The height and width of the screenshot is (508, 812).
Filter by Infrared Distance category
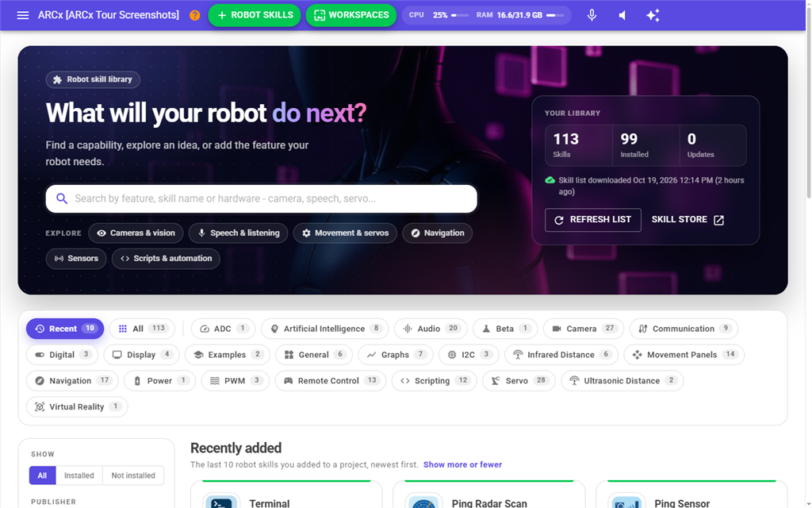(x=561, y=355)
